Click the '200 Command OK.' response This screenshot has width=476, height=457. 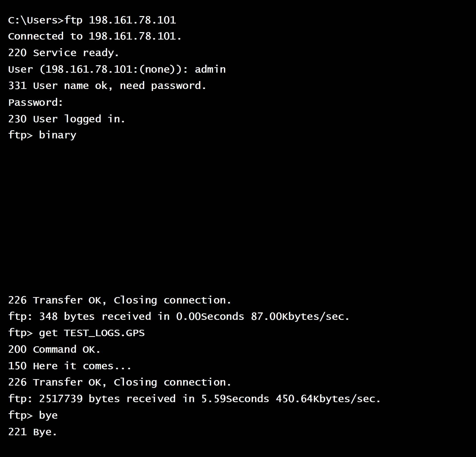(x=54, y=349)
